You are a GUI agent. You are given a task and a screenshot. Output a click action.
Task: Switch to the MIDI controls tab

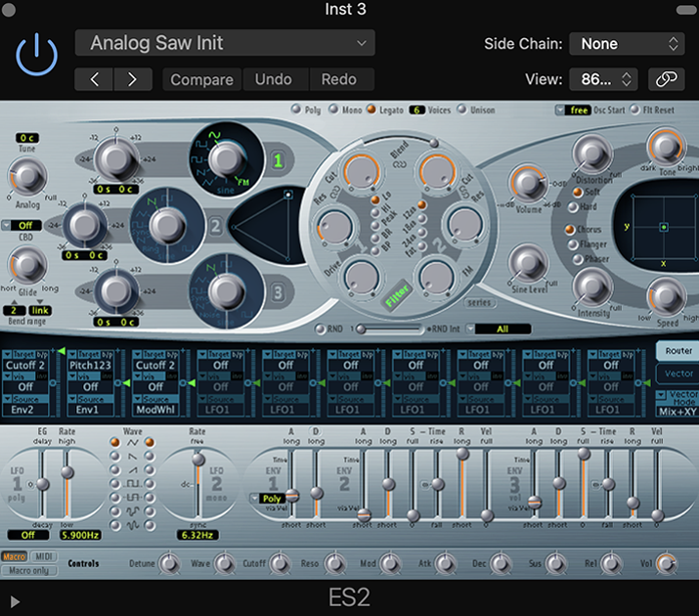pyautogui.click(x=45, y=556)
